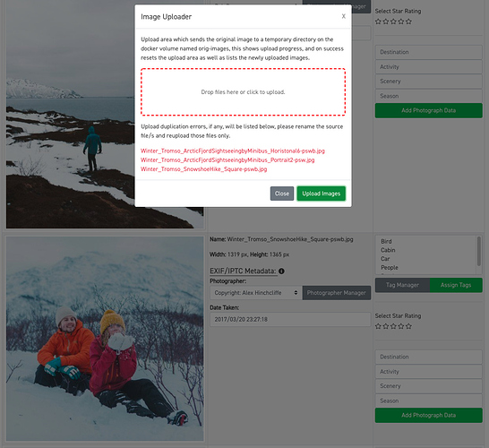Open the Photographer copyright dropdown

(256, 293)
